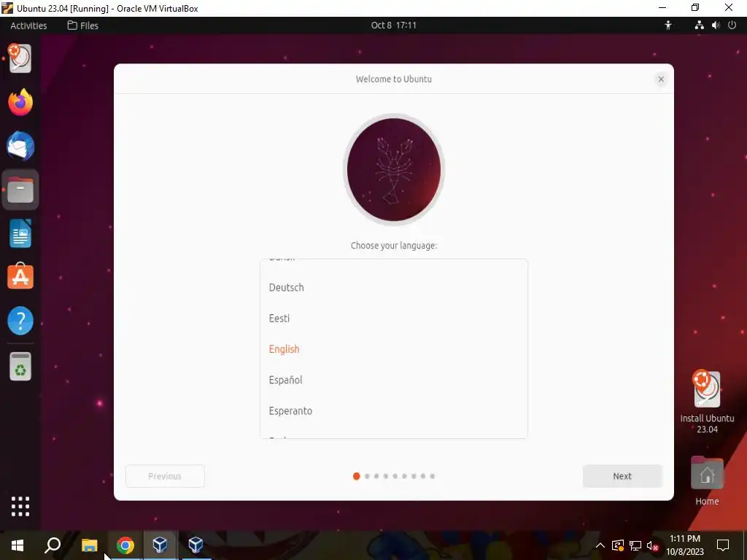Viewport: 747px width, 560px height.
Task: Click the Welcome to Ubuntu title text
Action: click(x=393, y=79)
